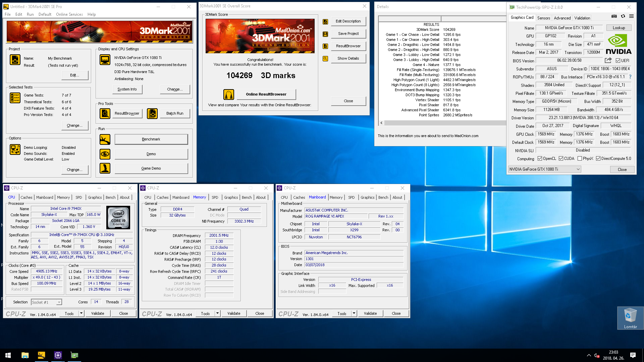Viewport: 644px width, 362px height.
Task: Open the Recycle Bin (Lomtár) desktop icon
Action: coord(630,318)
